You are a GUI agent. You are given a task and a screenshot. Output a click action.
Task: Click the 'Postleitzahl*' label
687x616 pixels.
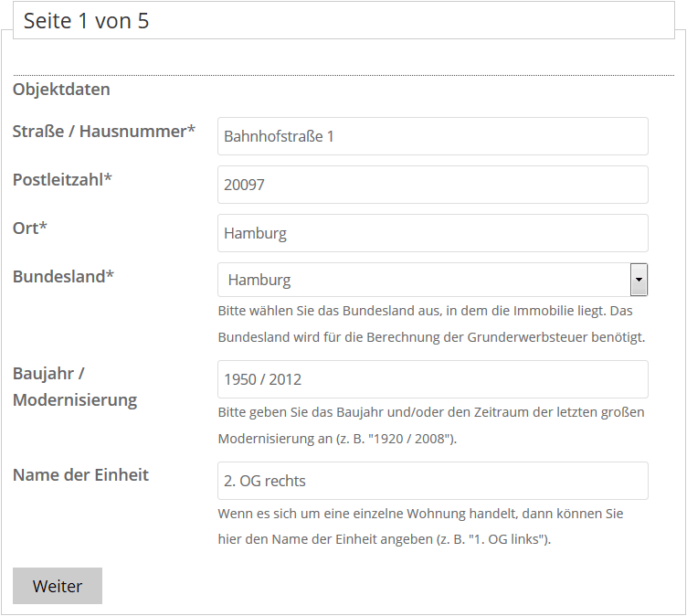62,180
